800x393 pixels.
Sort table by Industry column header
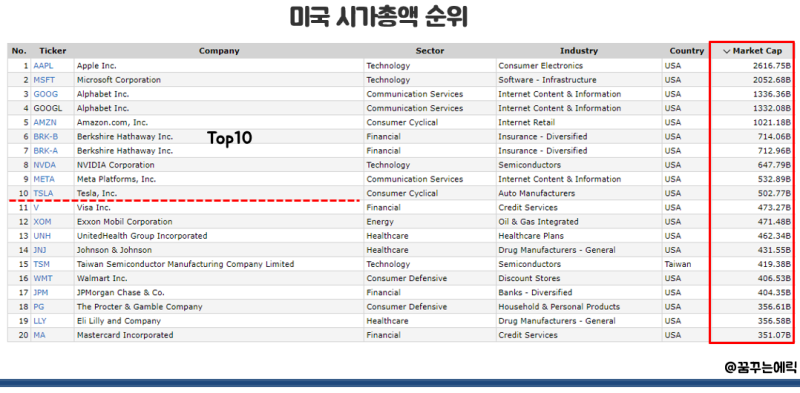(x=579, y=51)
